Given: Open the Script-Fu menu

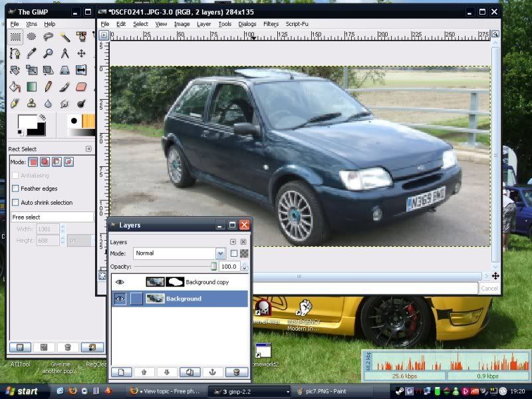Looking at the screenshot, I should 297,24.
